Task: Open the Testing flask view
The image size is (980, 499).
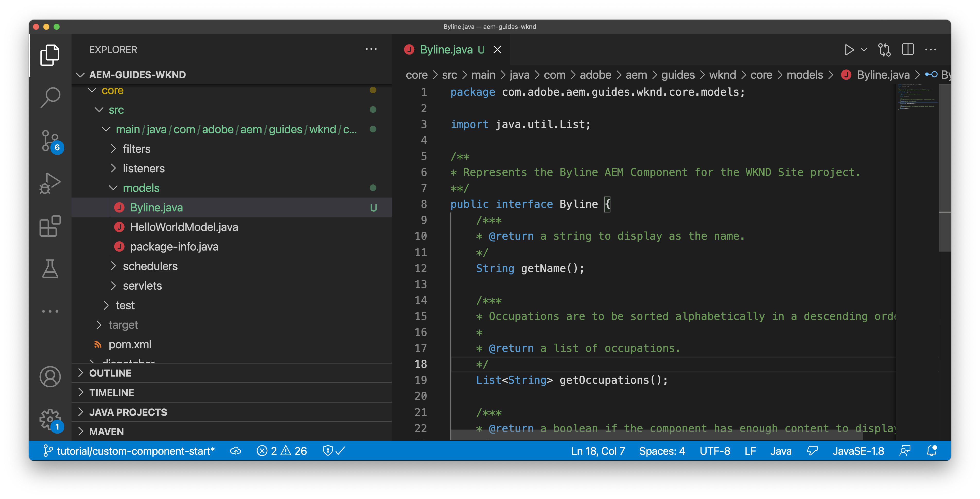Action: click(50, 269)
